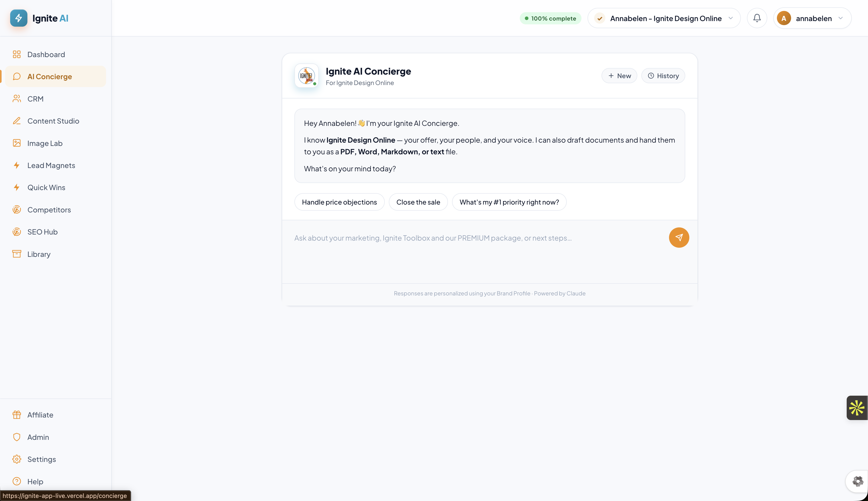Screen dimensions: 868x501
Task: Click the checkmark badge beside Annabelen brand
Action: (600, 18)
